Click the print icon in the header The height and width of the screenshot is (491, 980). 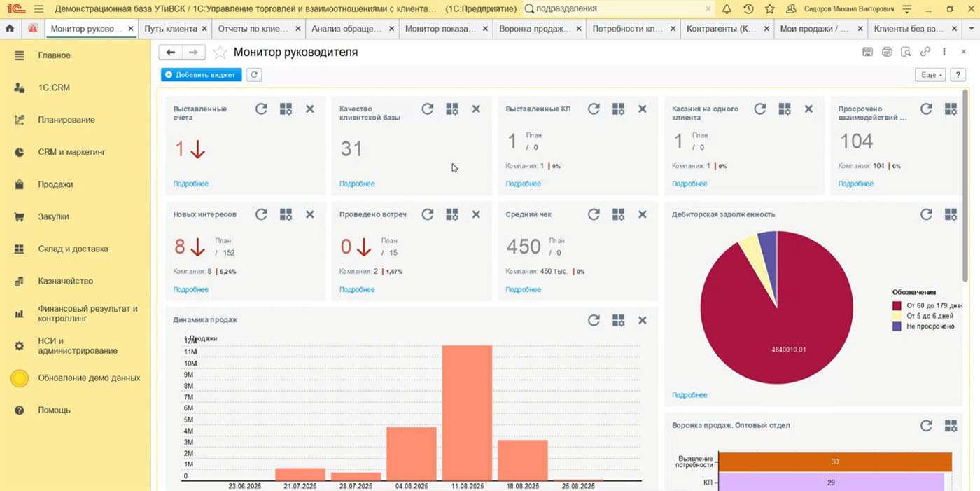tap(887, 52)
